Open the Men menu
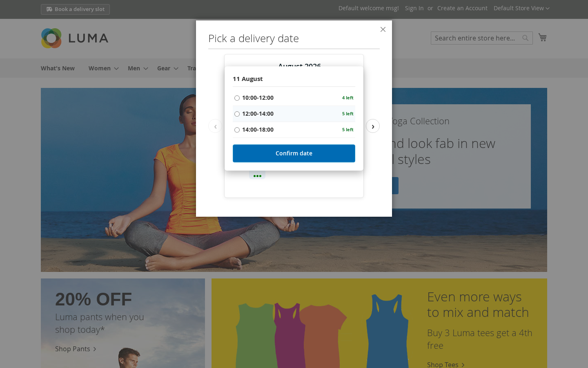Image resolution: width=588 pixels, height=368 pixels. pyautogui.click(x=138, y=68)
